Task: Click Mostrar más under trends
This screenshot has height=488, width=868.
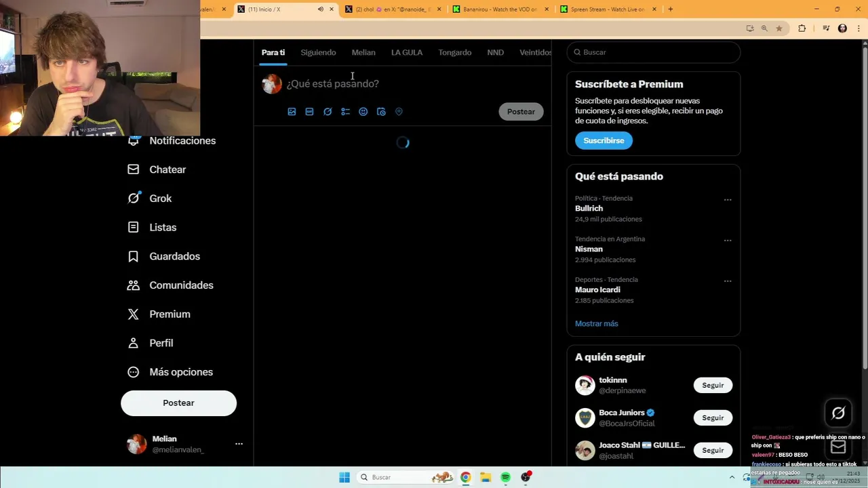Action: [x=597, y=323]
